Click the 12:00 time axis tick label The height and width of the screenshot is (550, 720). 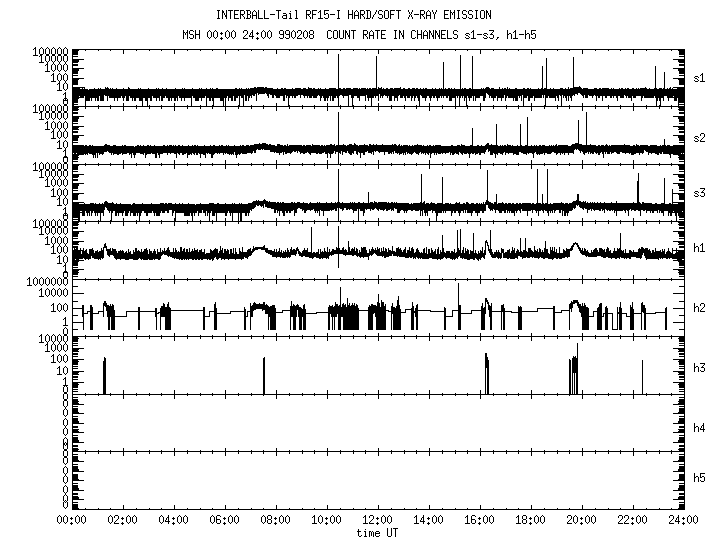tap(377, 521)
